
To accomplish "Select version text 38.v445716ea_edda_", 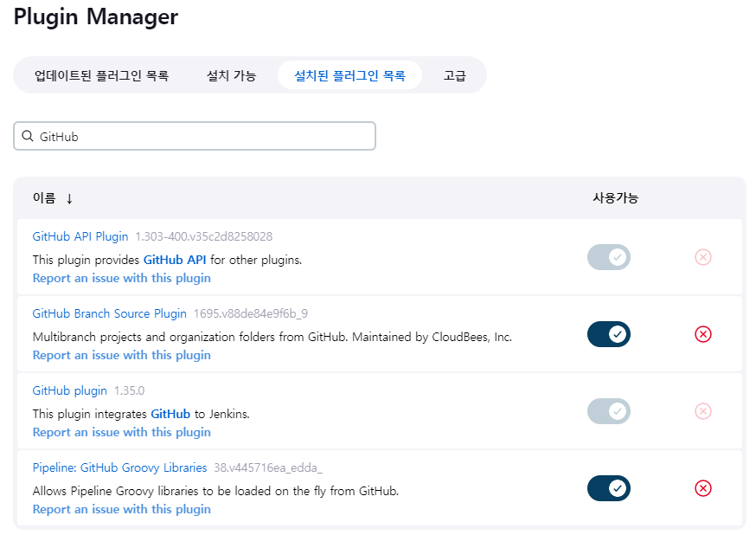I will pos(268,468).
